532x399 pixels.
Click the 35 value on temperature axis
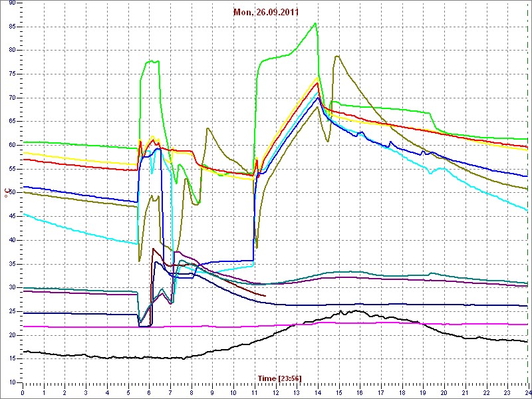tap(12, 264)
